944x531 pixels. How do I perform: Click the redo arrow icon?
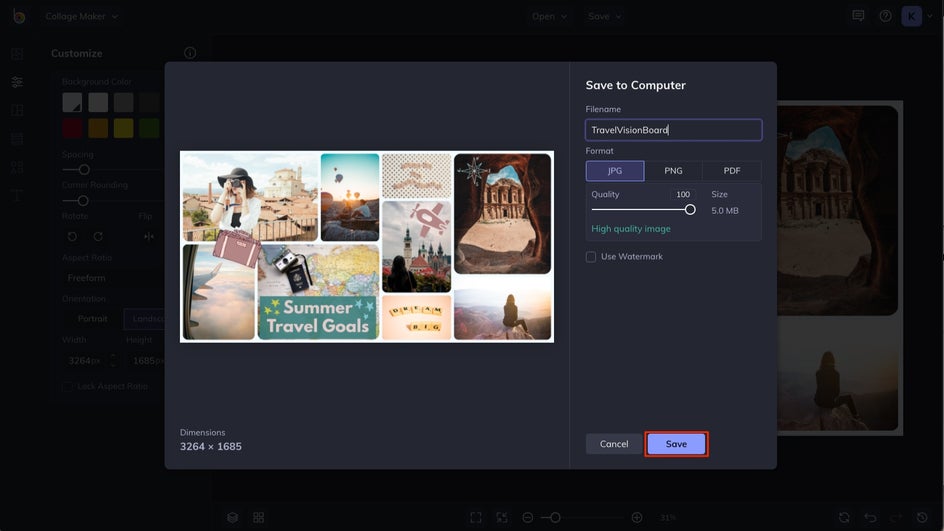tap(896, 518)
